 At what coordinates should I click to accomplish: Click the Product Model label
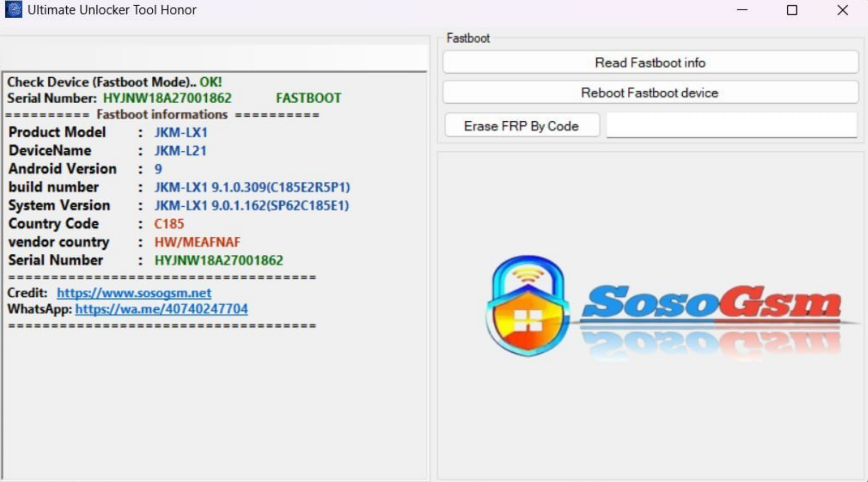point(57,132)
